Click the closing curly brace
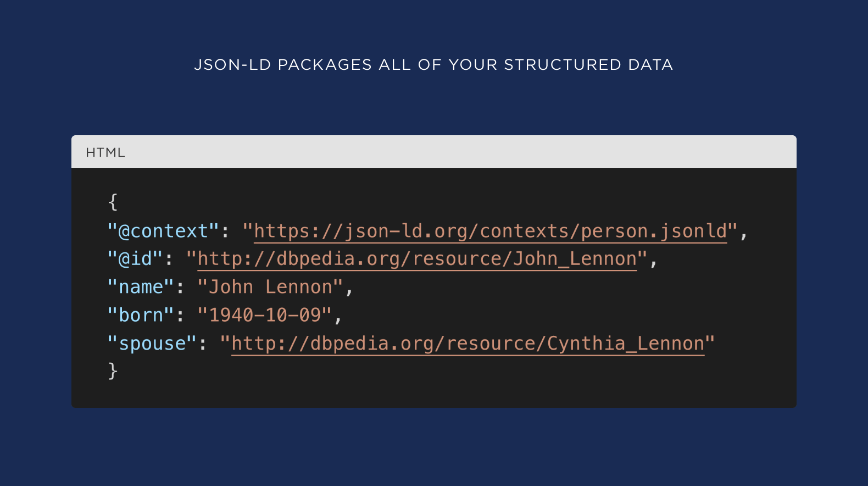This screenshot has width=868, height=486. 113,371
